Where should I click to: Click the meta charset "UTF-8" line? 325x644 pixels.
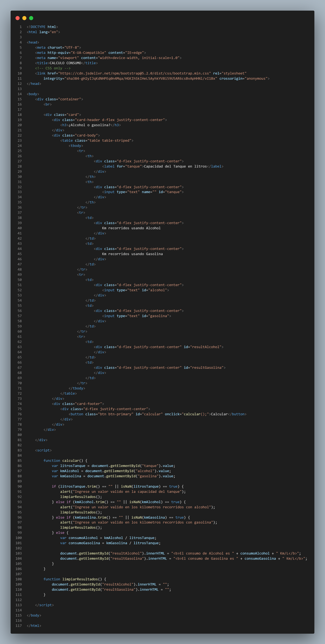58,47
